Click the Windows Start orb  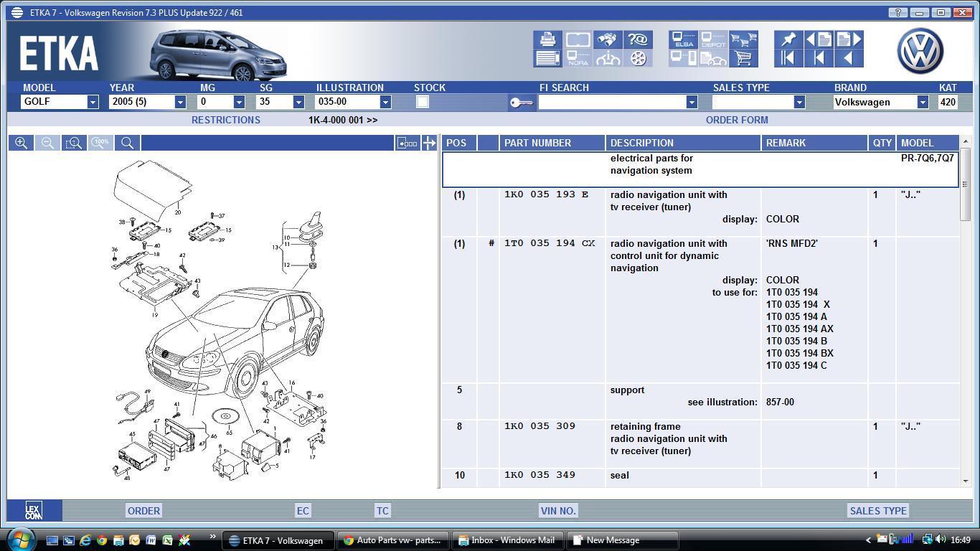[19, 539]
